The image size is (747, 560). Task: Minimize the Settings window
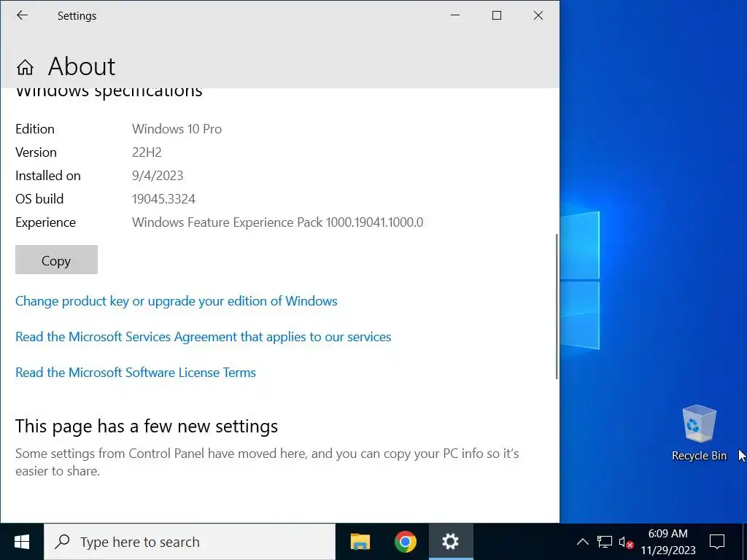[455, 15]
